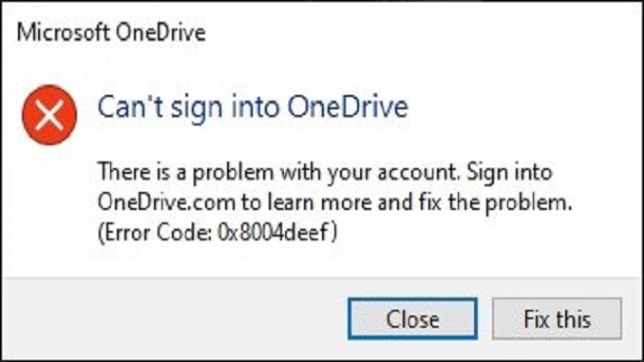Click the word Can't in the heading
The height and width of the screenshot is (362, 644).
click(131, 106)
